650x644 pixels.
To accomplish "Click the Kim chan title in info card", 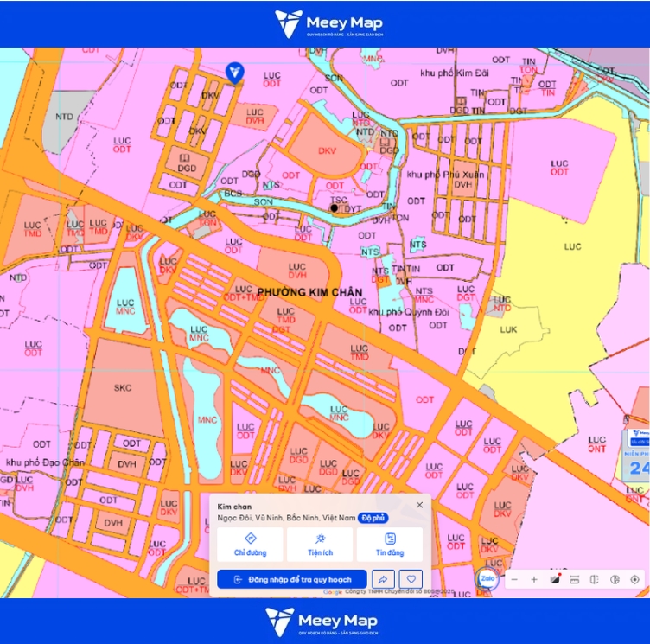I will [234, 507].
